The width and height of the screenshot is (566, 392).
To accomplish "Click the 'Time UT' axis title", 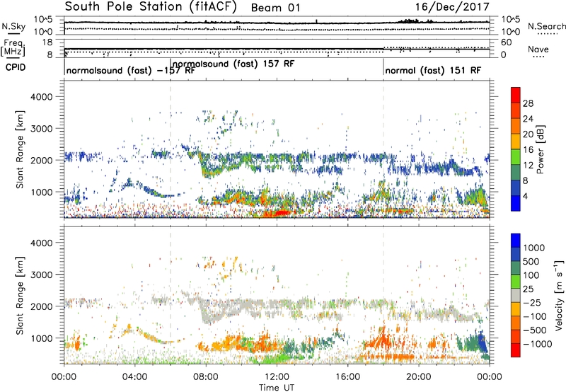I will [277, 388].
